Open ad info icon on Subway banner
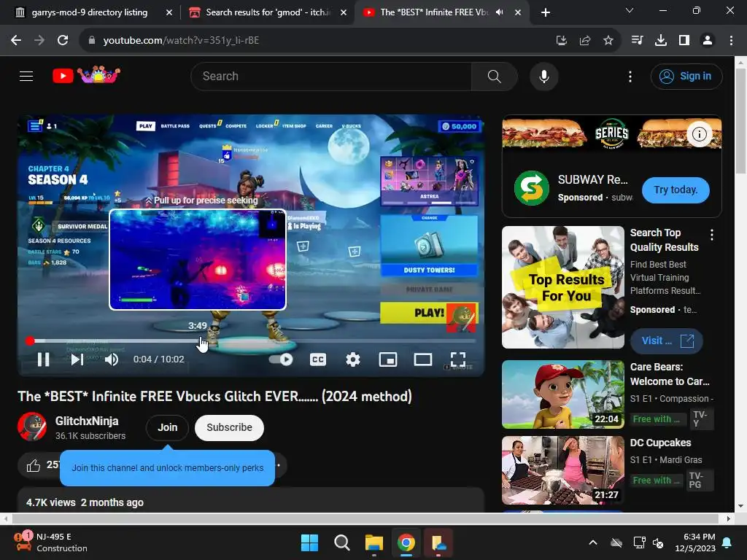747x560 pixels. coord(699,134)
